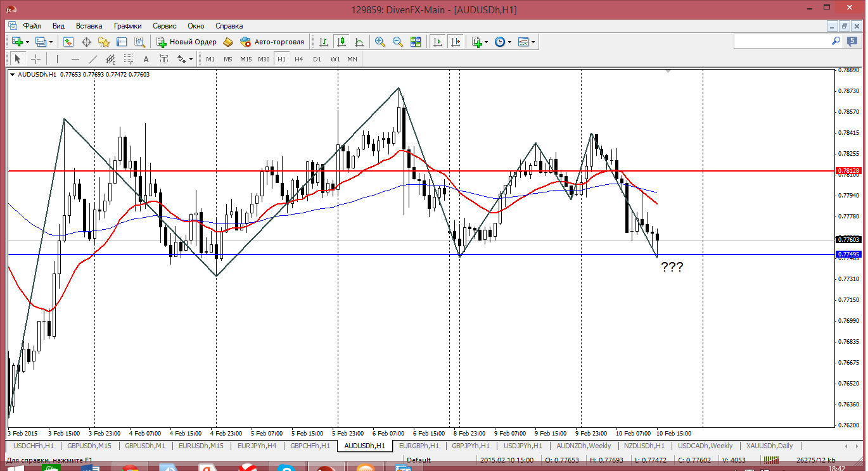The height and width of the screenshot is (471, 868).
Task: Open the Графики menu
Action: tap(127, 26)
